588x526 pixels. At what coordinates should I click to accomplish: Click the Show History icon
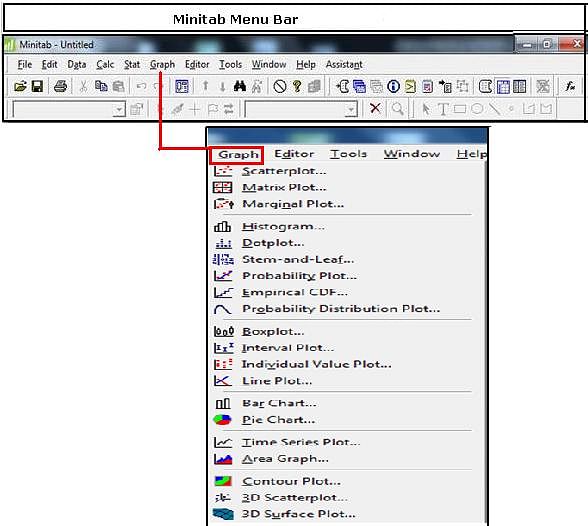tap(410, 87)
